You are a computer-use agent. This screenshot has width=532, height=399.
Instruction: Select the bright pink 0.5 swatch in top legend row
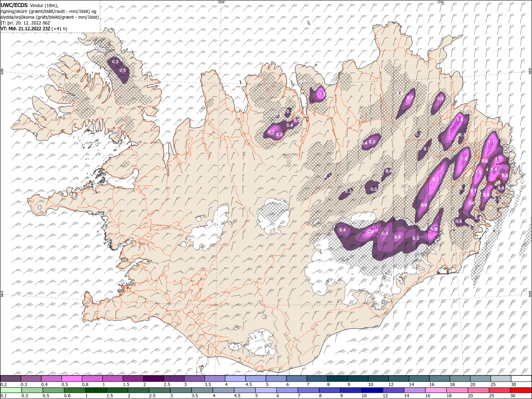pos(72,379)
